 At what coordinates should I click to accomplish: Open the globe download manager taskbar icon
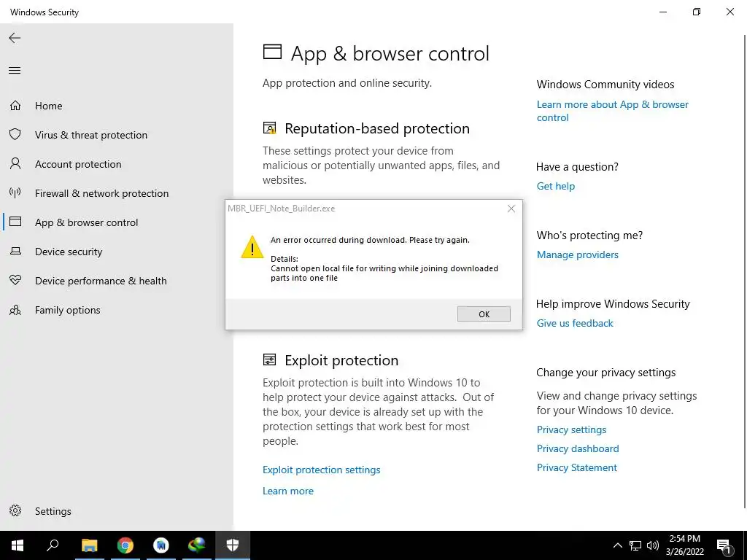point(197,545)
